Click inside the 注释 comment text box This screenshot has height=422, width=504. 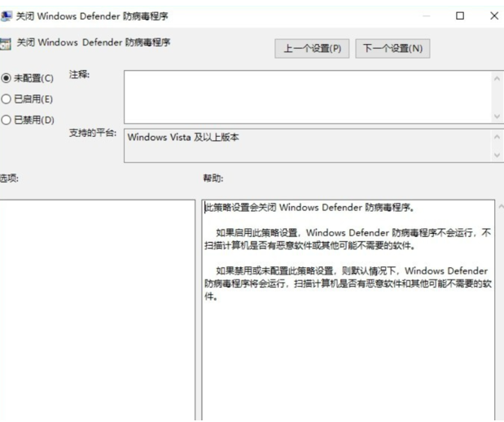[306, 96]
